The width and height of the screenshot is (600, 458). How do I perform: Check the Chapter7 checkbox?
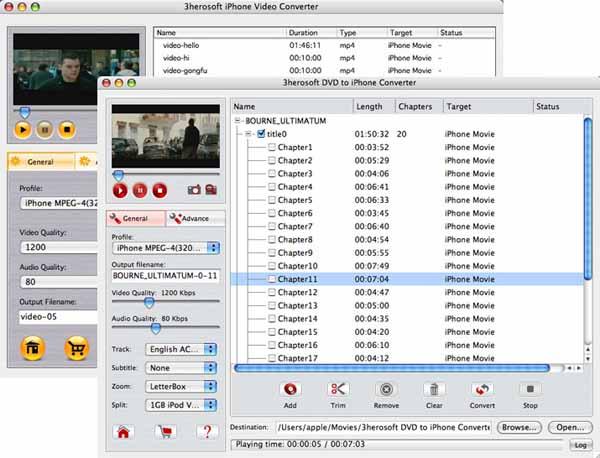(x=272, y=227)
